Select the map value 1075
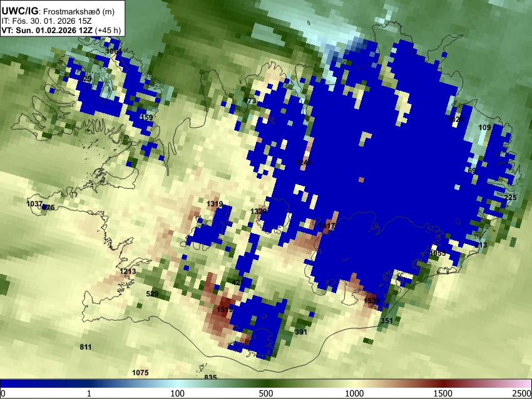The height and width of the screenshot is (399, 532). point(140,373)
